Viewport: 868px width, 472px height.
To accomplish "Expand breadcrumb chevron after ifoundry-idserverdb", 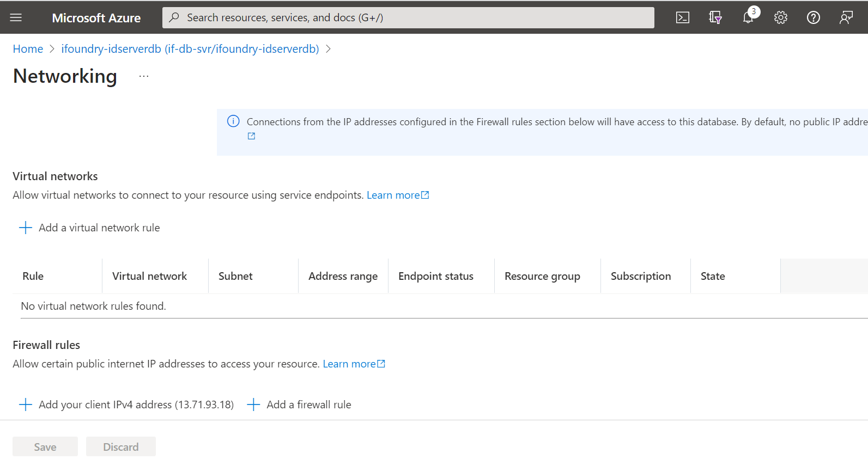I will pyautogui.click(x=328, y=49).
